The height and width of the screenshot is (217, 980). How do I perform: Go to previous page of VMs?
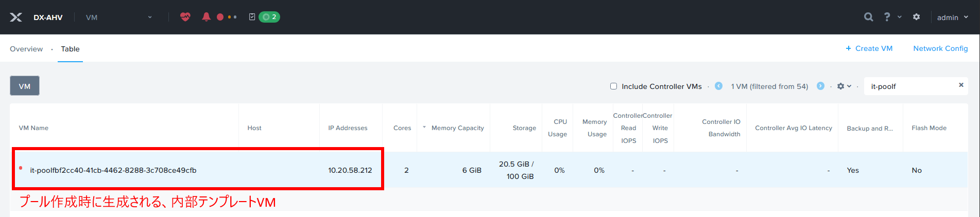coord(718,86)
